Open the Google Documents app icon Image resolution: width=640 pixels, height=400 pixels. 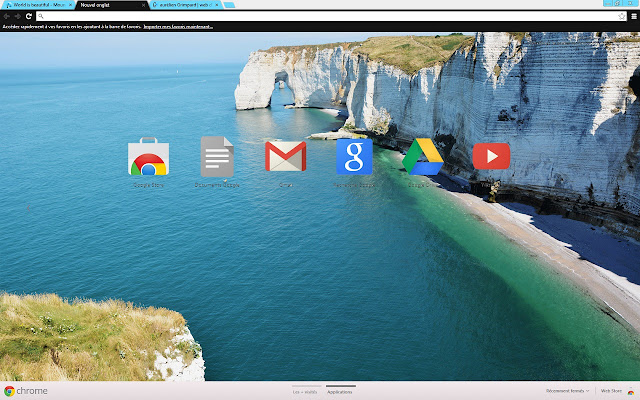click(217, 157)
